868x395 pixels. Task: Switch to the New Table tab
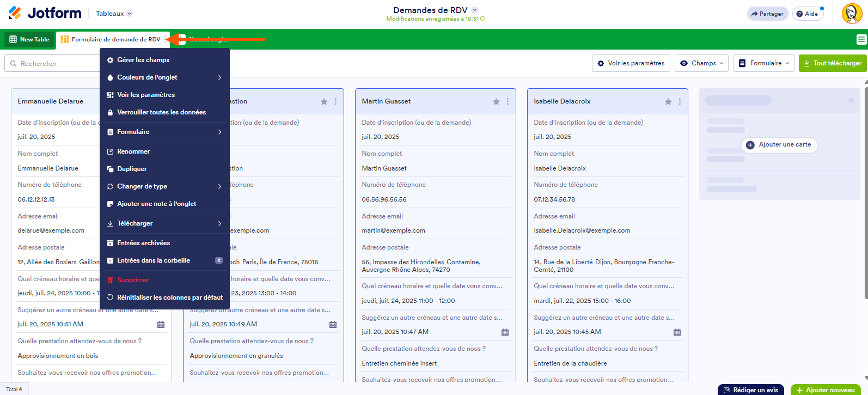[29, 39]
